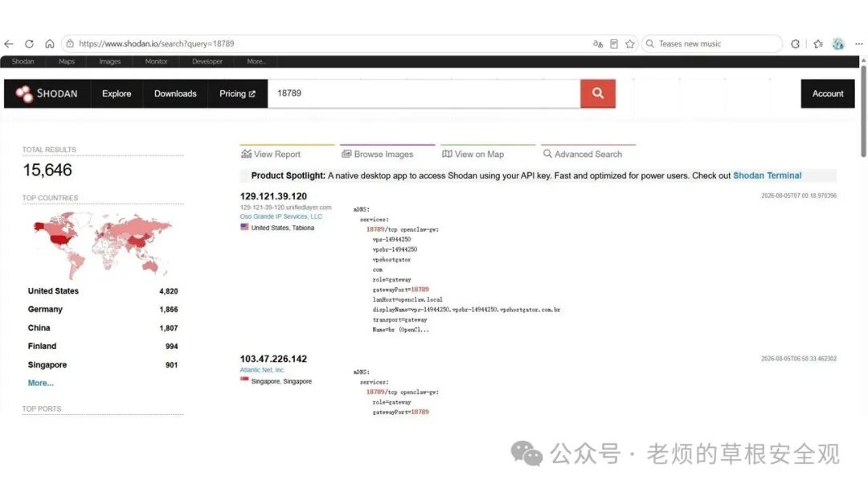Filter by Singapore country

click(47, 364)
